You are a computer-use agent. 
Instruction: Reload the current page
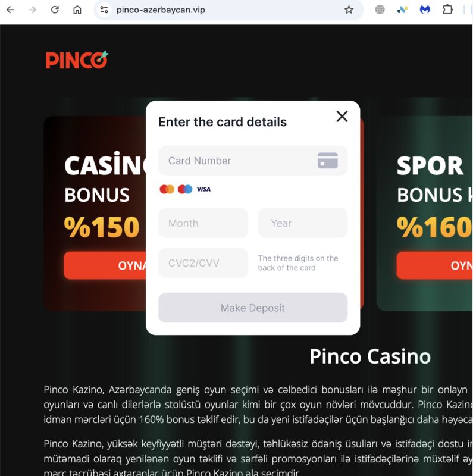[x=55, y=10]
